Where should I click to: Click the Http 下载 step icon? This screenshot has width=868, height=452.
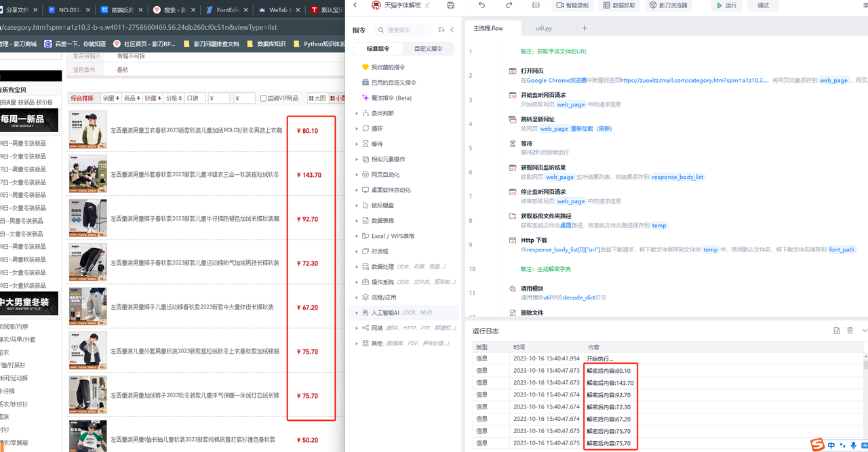click(x=513, y=240)
